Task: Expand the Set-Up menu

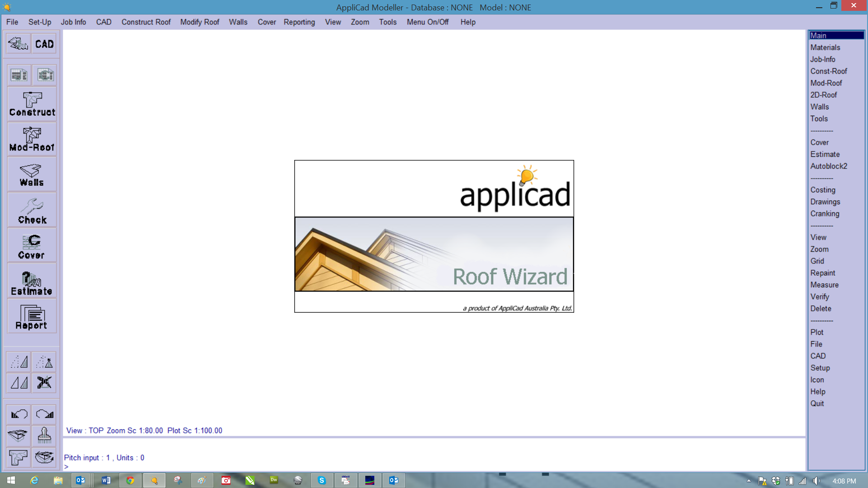Action: point(40,22)
